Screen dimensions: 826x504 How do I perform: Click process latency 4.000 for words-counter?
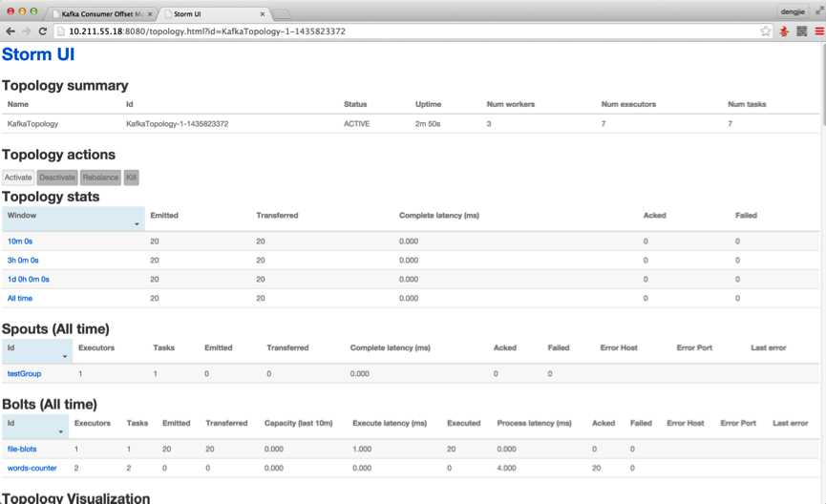[x=507, y=468]
